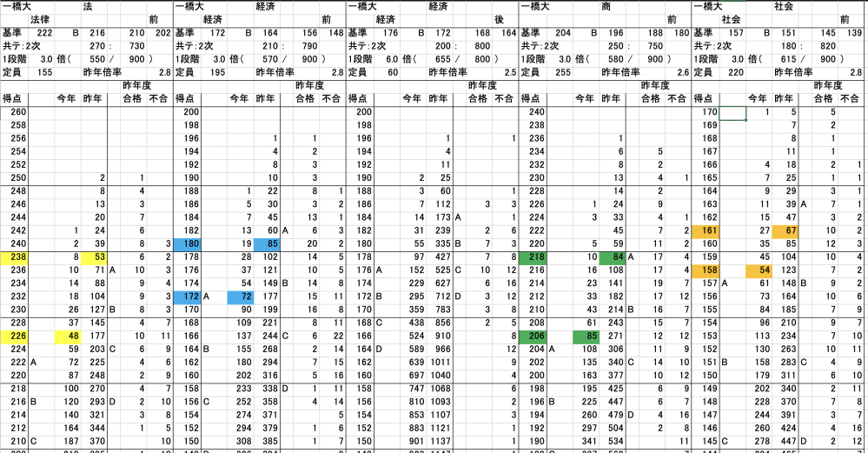Select the cell containing 1107
Viewport: 868px width, 453px height.
point(440,416)
